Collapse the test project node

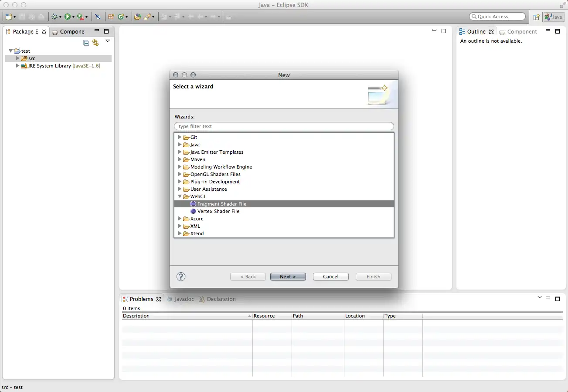pyautogui.click(x=11, y=51)
